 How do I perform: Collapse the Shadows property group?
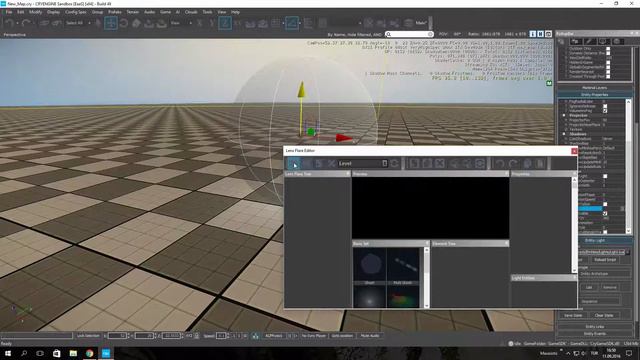(564, 134)
